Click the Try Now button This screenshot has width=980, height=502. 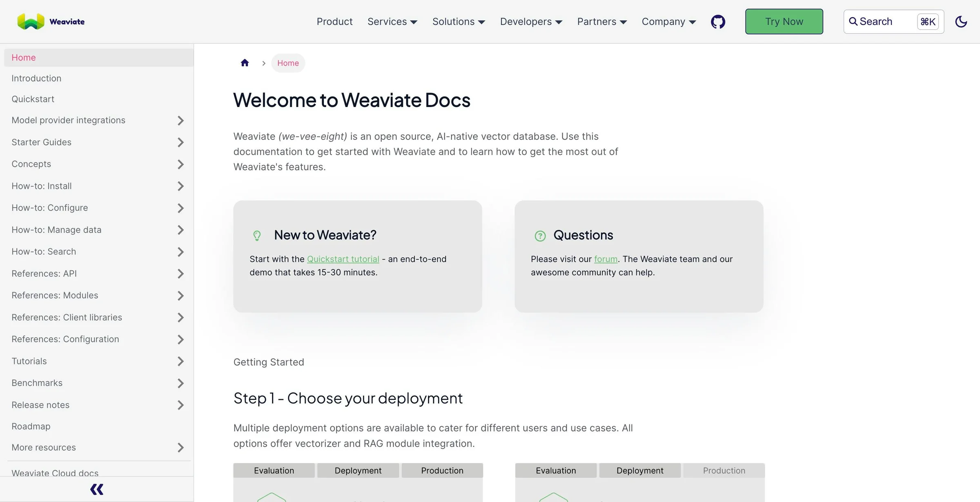[784, 22]
